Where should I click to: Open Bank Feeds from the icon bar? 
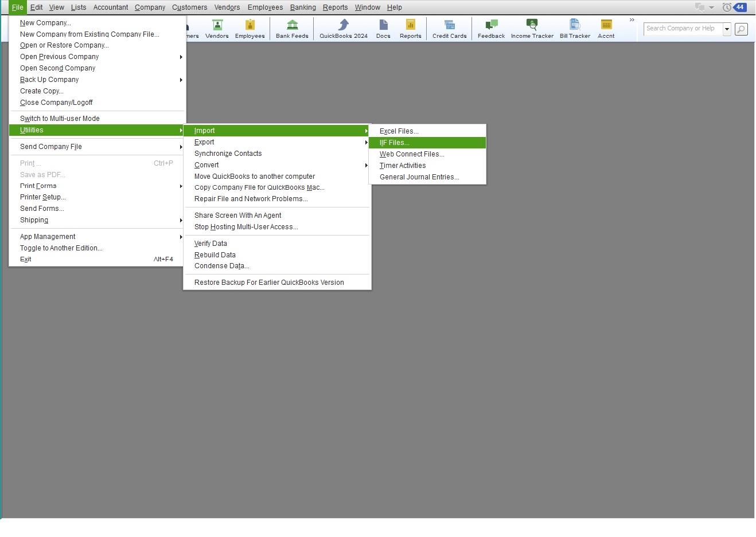pyautogui.click(x=292, y=29)
